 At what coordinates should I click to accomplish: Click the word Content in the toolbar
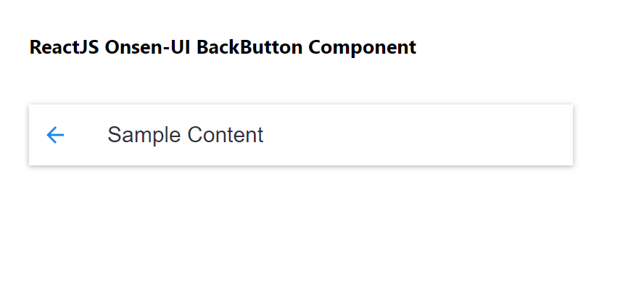tap(225, 135)
